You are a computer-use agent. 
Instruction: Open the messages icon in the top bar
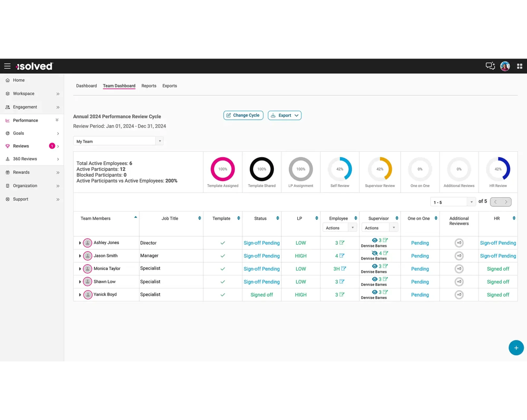click(x=490, y=66)
